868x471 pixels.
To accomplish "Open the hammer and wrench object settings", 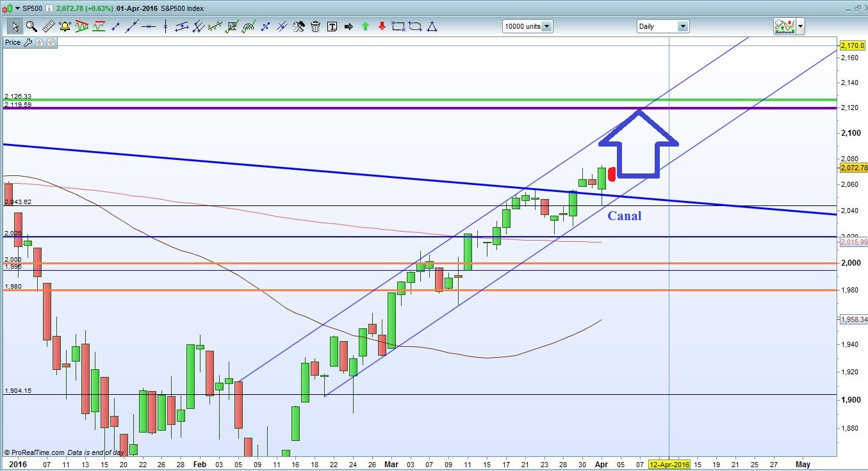I will coord(299,26).
